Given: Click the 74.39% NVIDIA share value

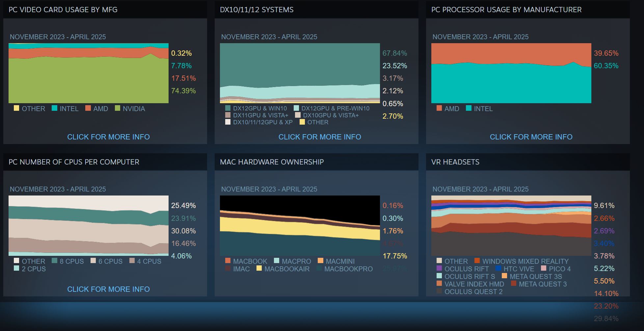Looking at the screenshot, I should click(183, 91).
